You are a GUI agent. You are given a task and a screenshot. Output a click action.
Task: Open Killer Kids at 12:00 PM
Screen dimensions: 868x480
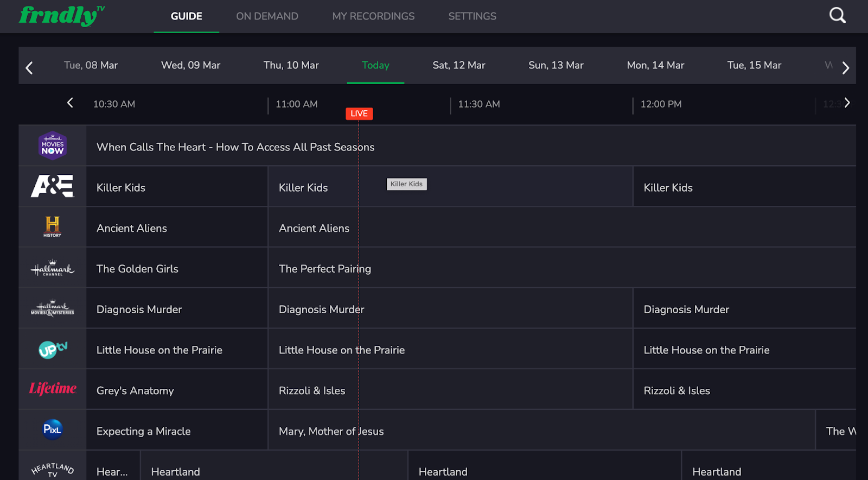tap(744, 186)
